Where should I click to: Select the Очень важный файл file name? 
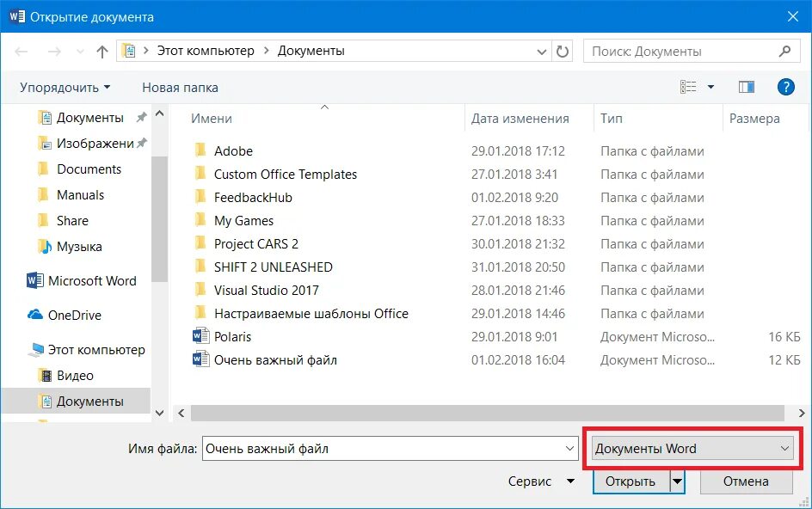[275, 360]
